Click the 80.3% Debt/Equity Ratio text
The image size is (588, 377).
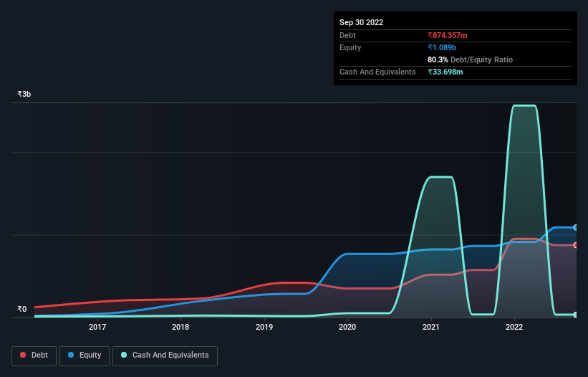point(470,59)
